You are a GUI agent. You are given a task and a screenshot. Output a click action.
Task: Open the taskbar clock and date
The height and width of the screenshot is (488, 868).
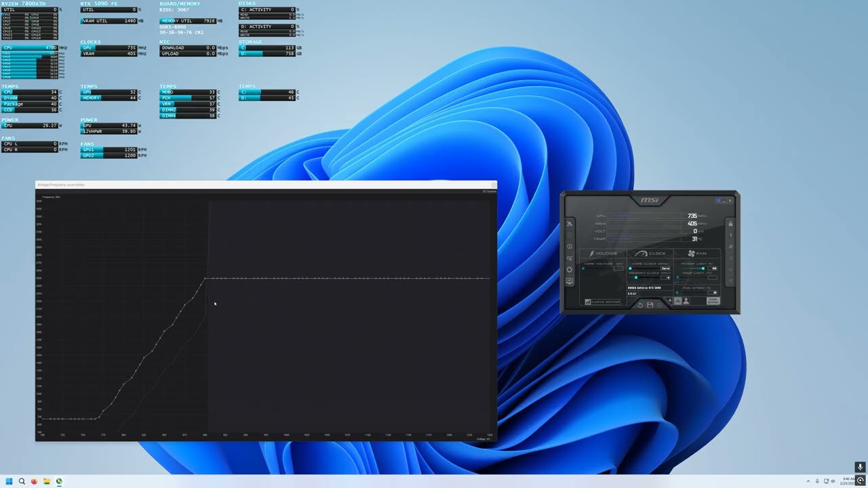click(x=848, y=481)
